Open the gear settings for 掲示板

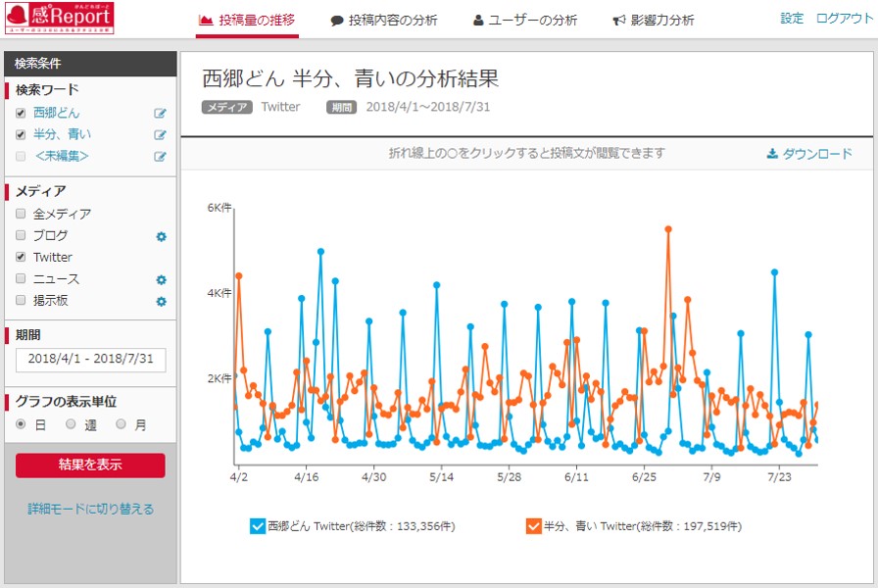[162, 301]
